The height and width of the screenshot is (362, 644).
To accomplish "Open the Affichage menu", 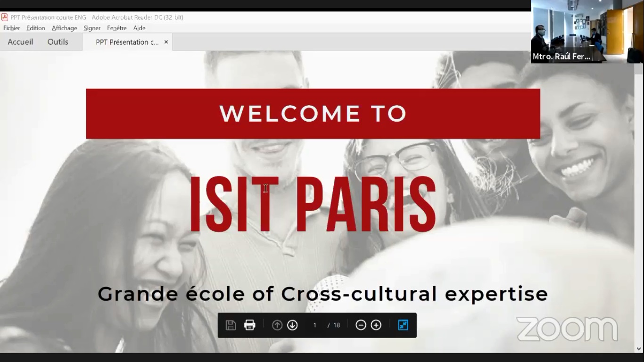I will point(65,28).
